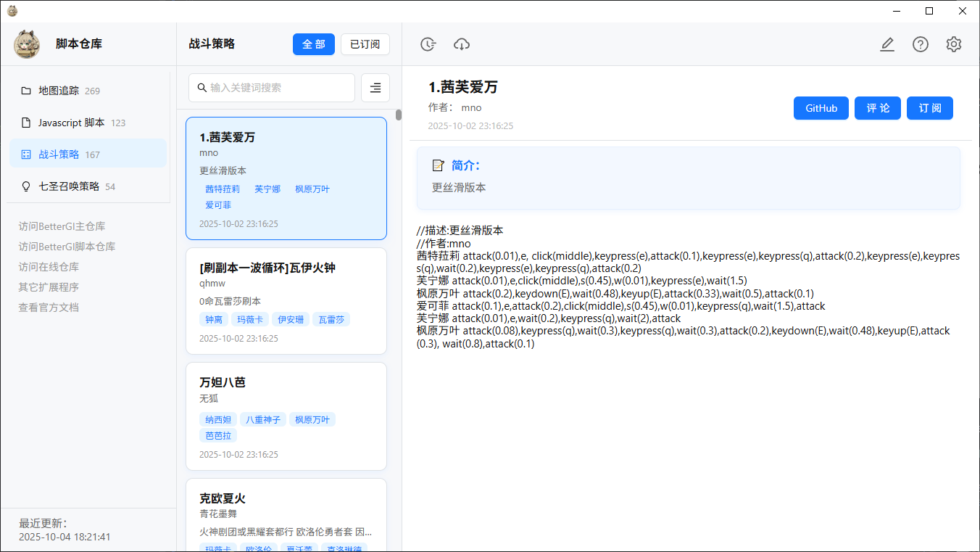Click the update history clock icon
The image size is (980, 552).
(428, 44)
